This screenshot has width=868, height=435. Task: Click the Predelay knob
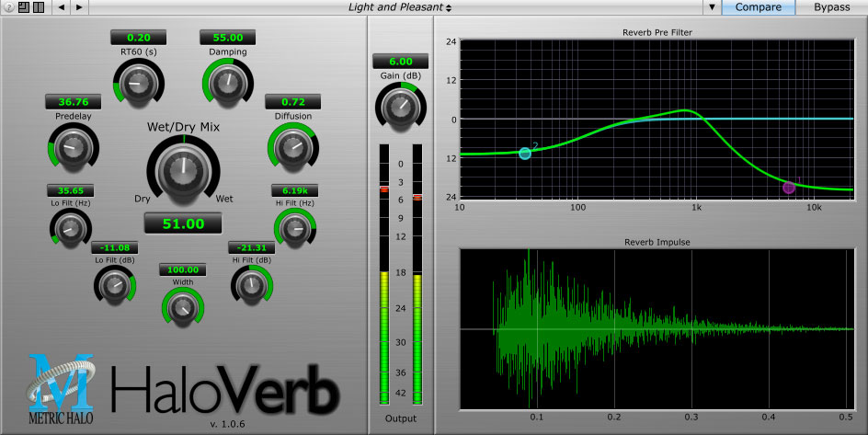point(73,144)
